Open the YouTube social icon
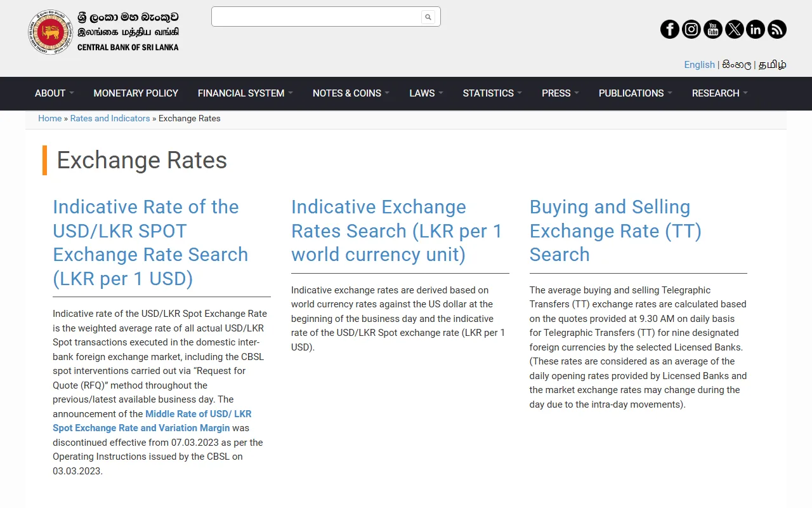The height and width of the screenshot is (508, 812). click(x=713, y=29)
